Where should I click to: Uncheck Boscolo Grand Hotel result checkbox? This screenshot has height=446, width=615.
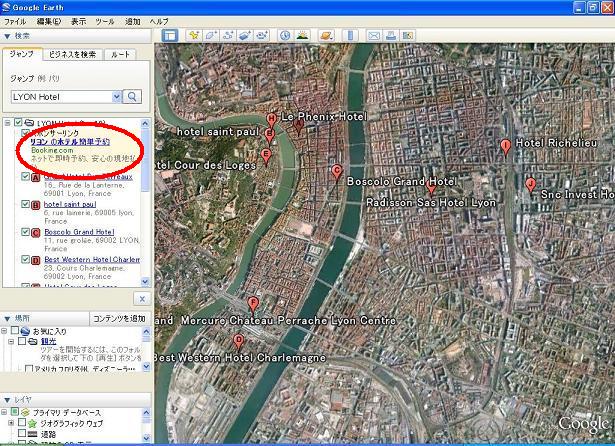[x=25, y=232]
